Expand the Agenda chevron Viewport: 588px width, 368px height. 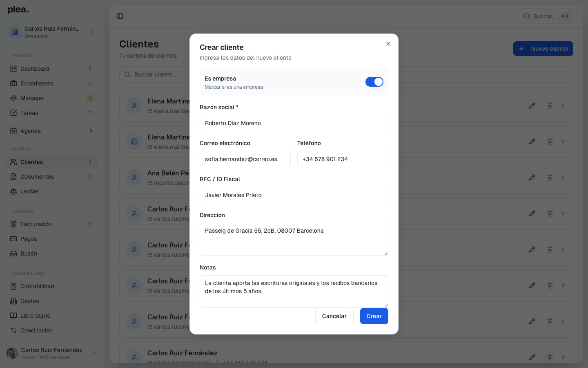pos(91,131)
